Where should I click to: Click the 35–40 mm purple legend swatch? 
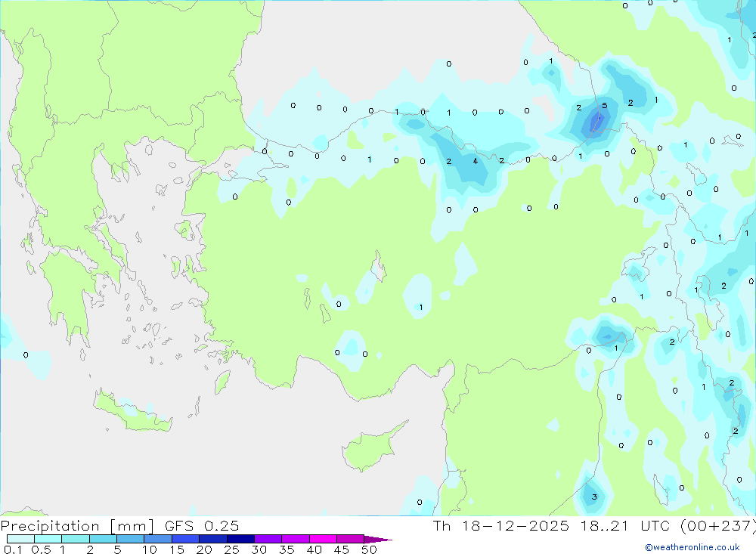(295, 539)
